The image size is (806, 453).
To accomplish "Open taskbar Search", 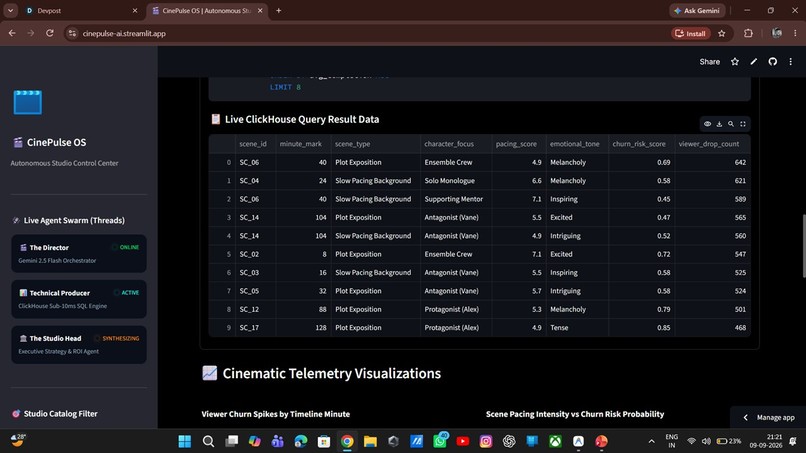I will 208,441.
